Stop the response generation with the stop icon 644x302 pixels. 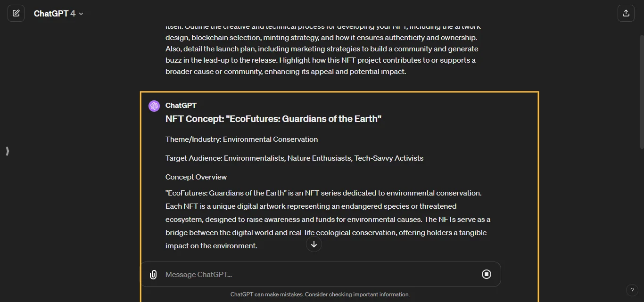coord(487,274)
